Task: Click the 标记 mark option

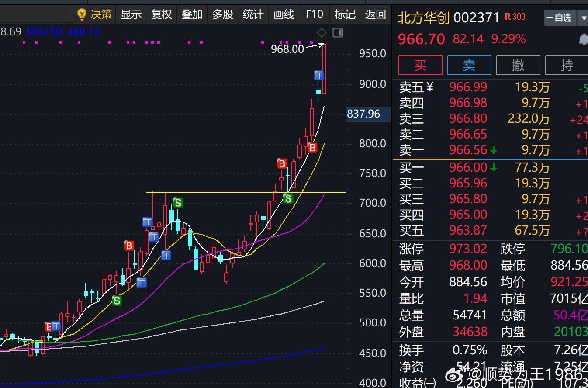Action: (x=345, y=14)
